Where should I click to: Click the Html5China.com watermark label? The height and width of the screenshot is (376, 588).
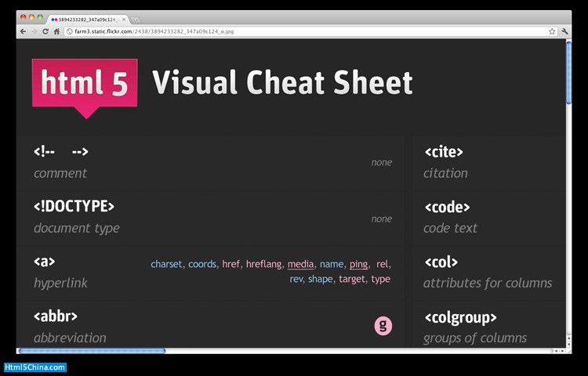[x=34, y=367]
